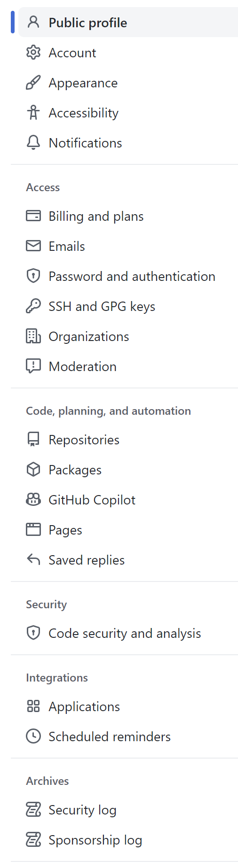The height and width of the screenshot is (868, 238).
Task: Click the Scheduled reminders clock icon
Action: 33,736
